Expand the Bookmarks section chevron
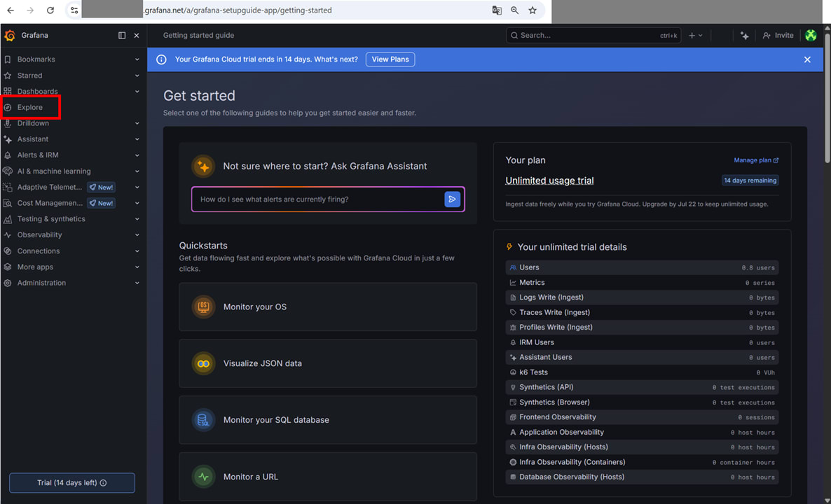Viewport: 831px width, 504px height. pyautogui.click(x=137, y=59)
